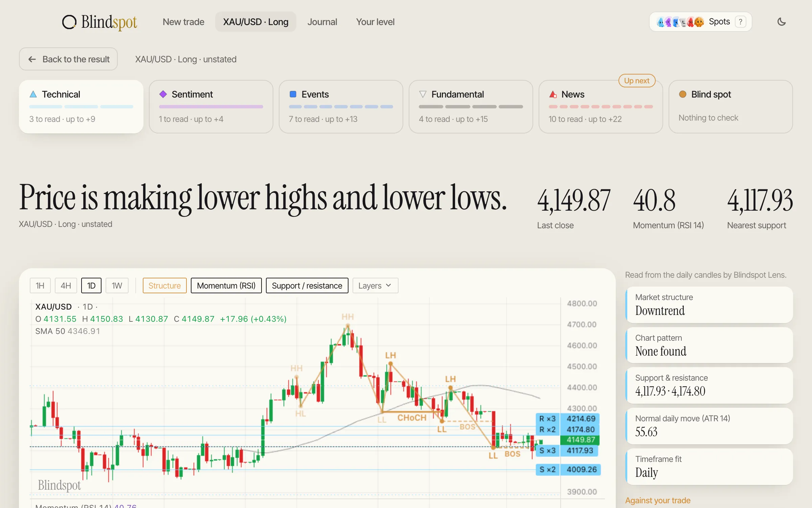
Task: Open the Normal daily move (ATR 14) card
Action: coord(709,426)
